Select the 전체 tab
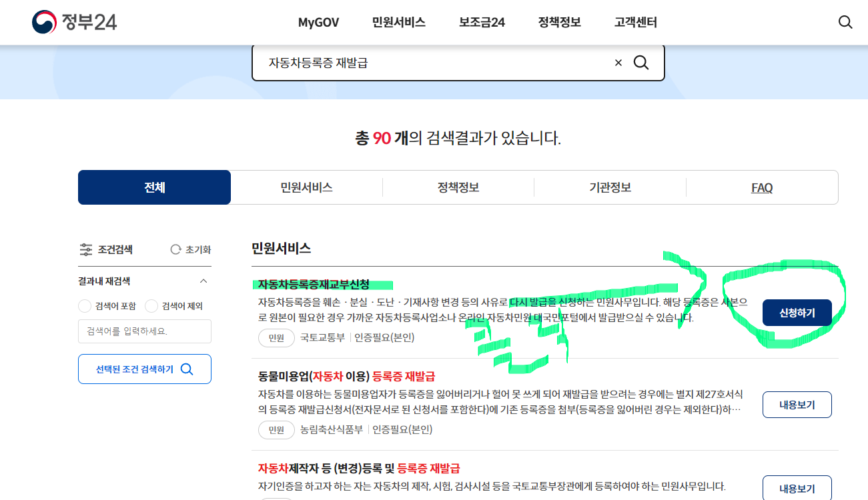Screen dimensions: 868x500 tap(154, 187)
